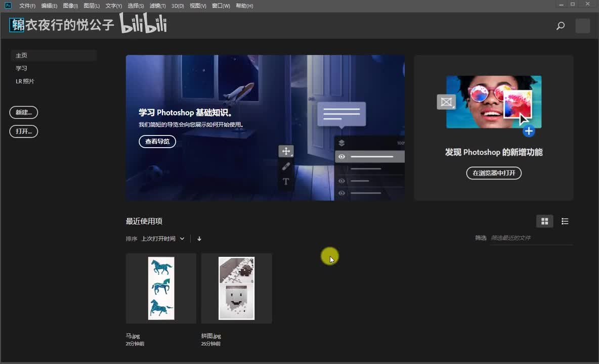Click the 最近使用项 heading
The image size is (599, 364).
[x=144, y=221]
